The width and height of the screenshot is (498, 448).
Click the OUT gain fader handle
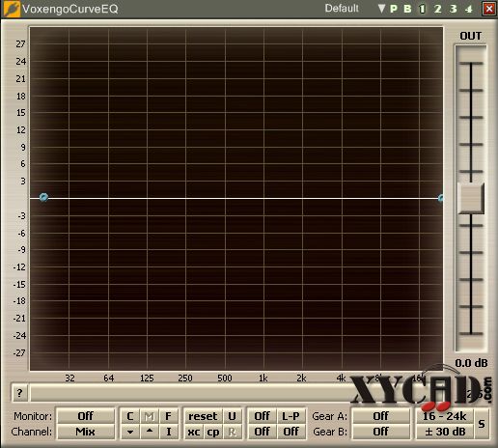click(471, 198)
